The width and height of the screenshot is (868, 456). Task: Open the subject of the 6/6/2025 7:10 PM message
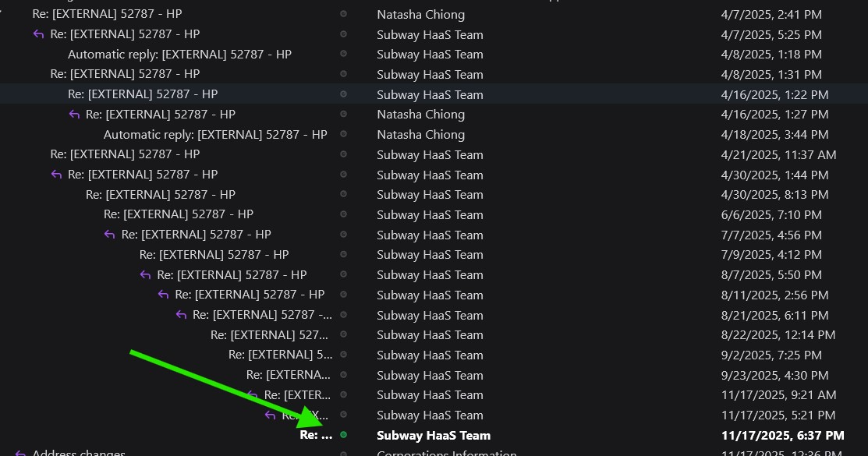pos(179,214)
